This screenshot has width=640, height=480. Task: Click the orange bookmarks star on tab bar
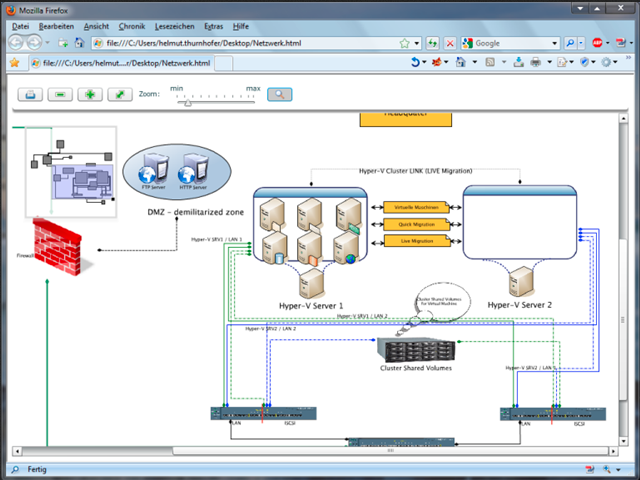(x=15, y=62)
